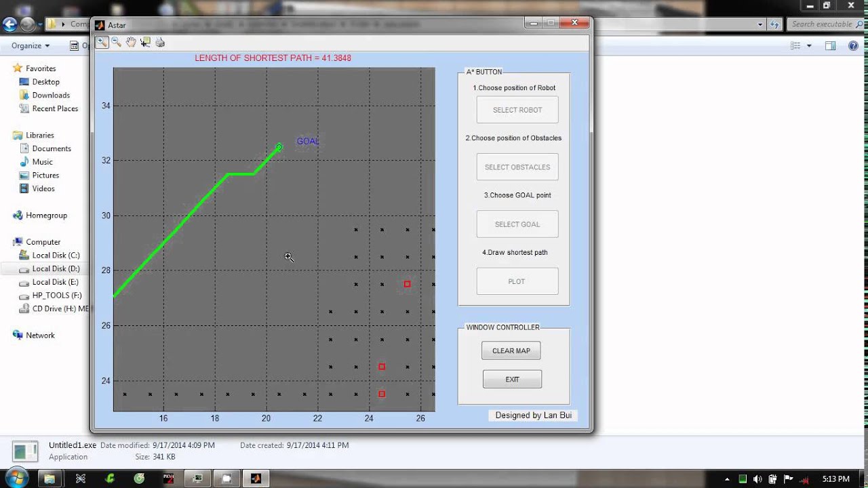The width and height of the screenshot is (868, 488).
Task: Open Libraries in Explorer sidebar
Action: (39, 135)
